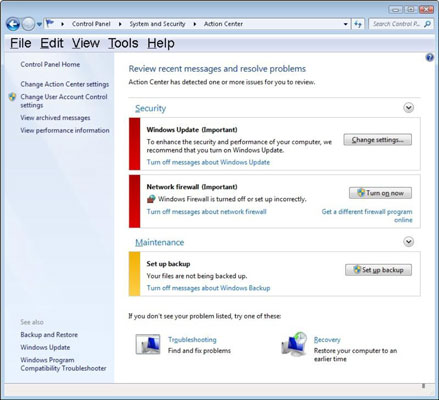439x400 pixels.
Task: Open the View menu
Action: pos(86,43)
